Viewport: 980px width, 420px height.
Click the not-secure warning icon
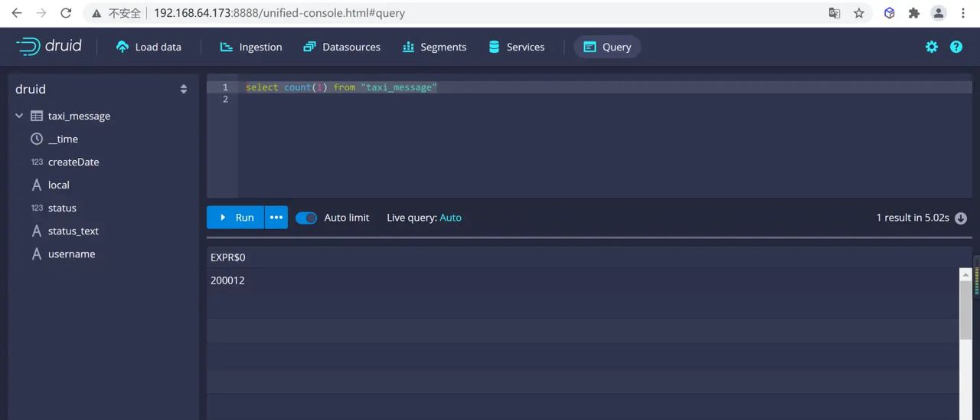coord(96,13)
